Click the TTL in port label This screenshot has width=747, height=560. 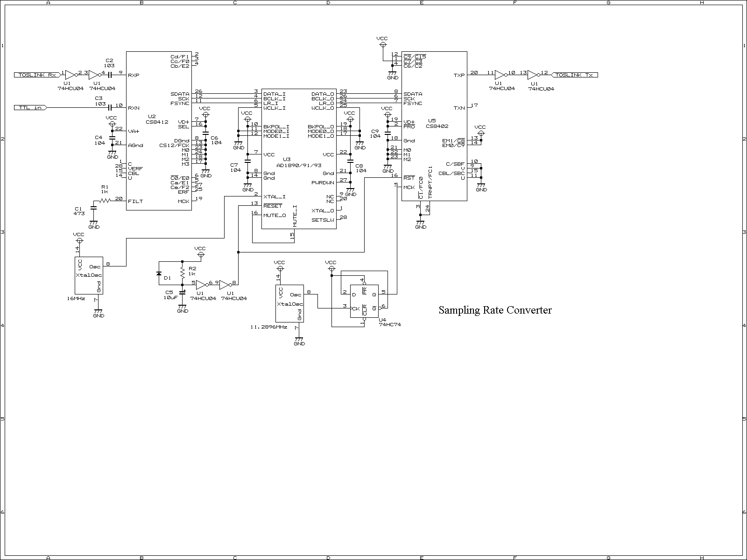(x=30, y=107)
